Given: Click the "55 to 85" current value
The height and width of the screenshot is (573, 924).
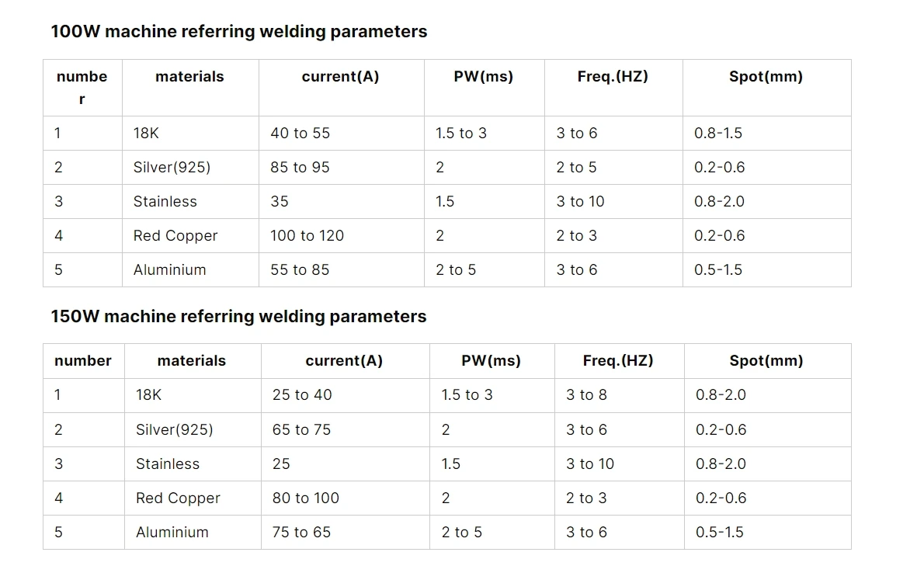Looking at the screenshot, I should coord(300,270).
